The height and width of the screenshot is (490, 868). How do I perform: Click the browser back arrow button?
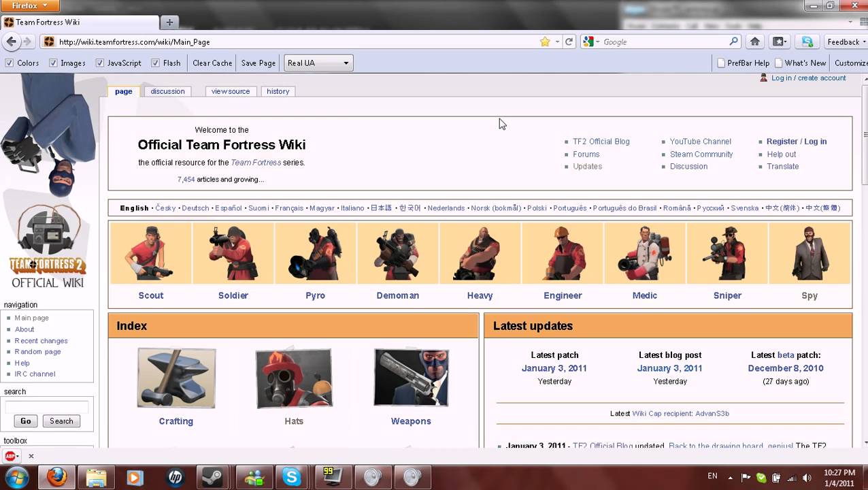point(11,42)
